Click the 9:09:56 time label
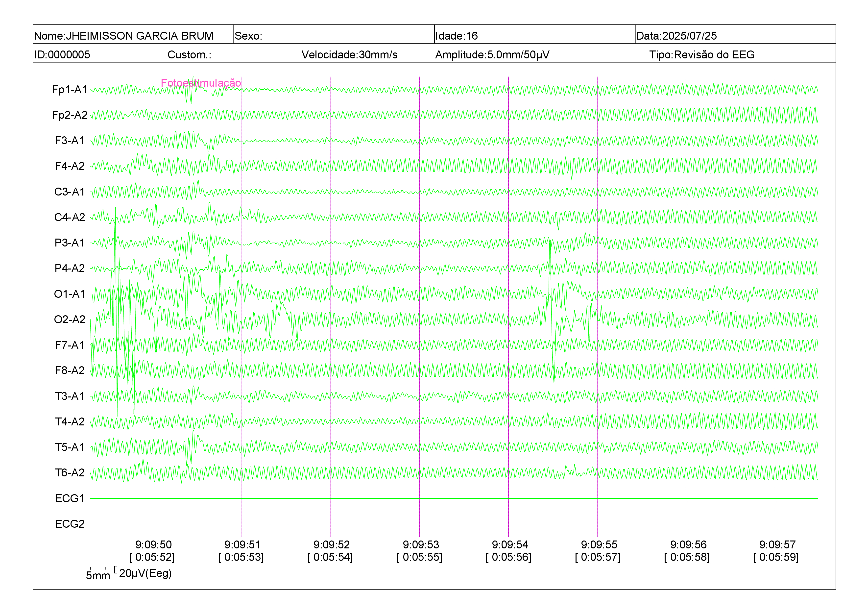868x614 pixels. 688,544
